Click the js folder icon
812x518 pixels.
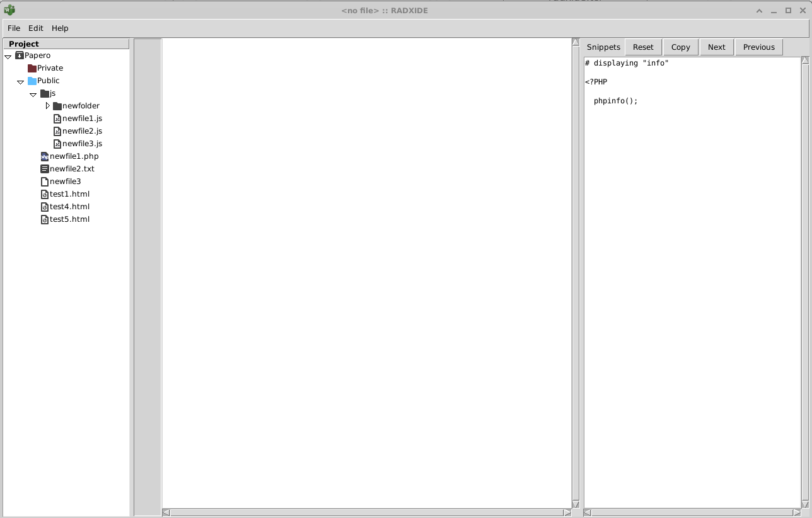[44, 93]
